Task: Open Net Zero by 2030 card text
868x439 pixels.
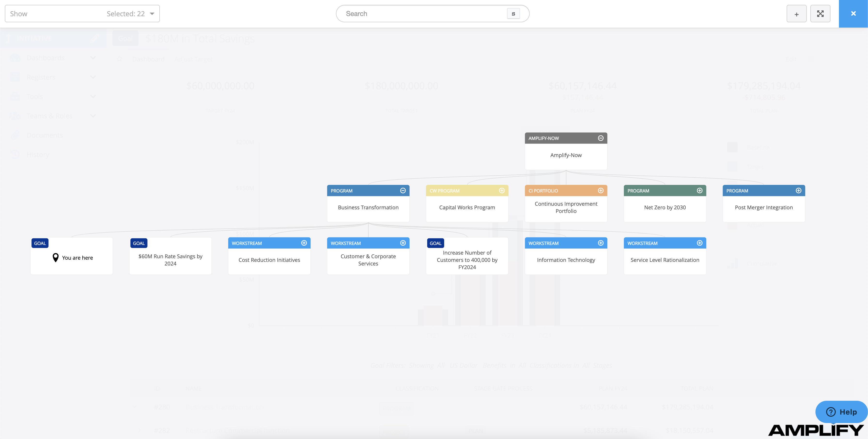Action: [665, 207]
